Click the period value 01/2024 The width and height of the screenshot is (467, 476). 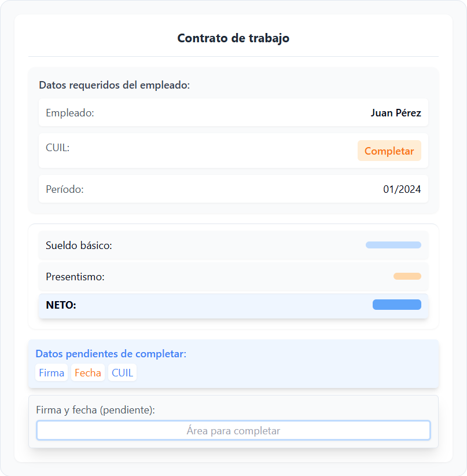coord(402,189)
